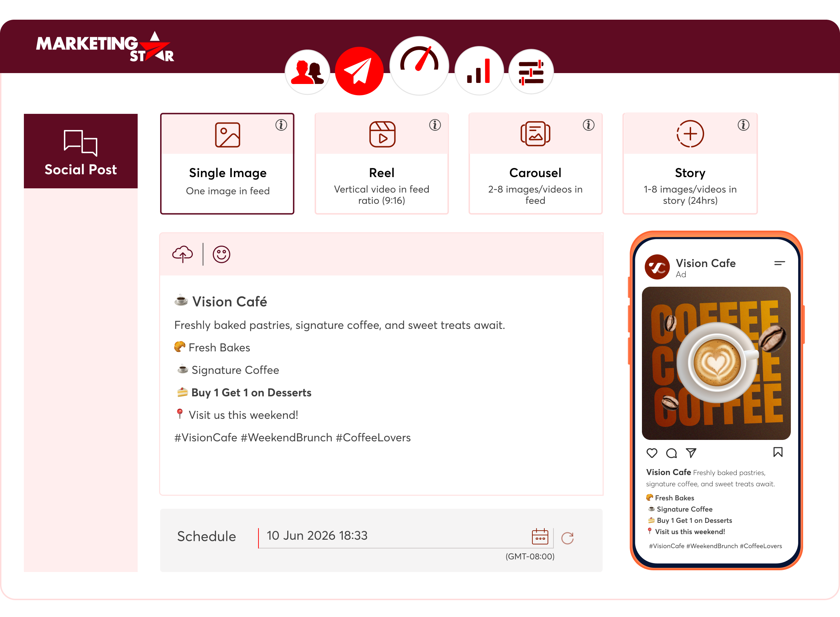This screenshot has width=840, height=617.
Task: Open the audience contacts icon in top navigation
Action: tap(307, 72)
